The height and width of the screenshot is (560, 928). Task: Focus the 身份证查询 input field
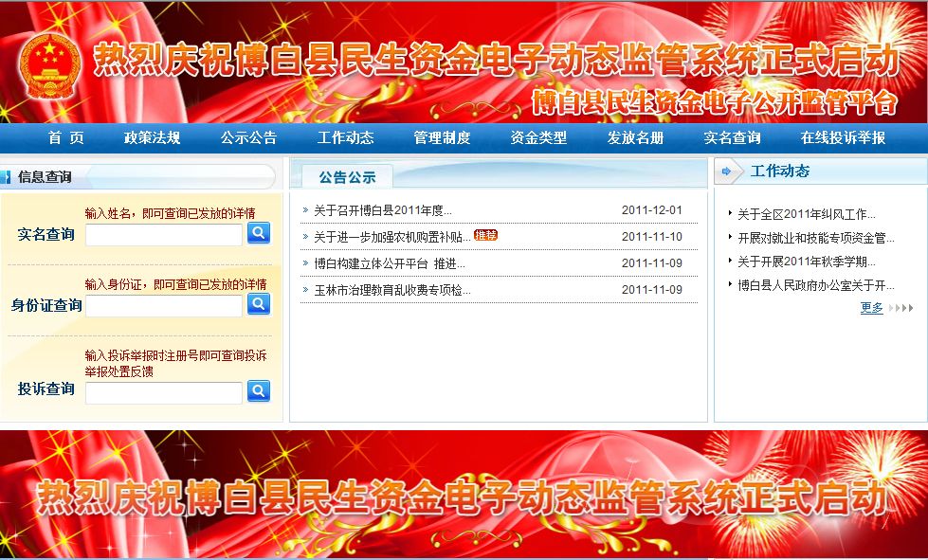[x=164, y=306]
